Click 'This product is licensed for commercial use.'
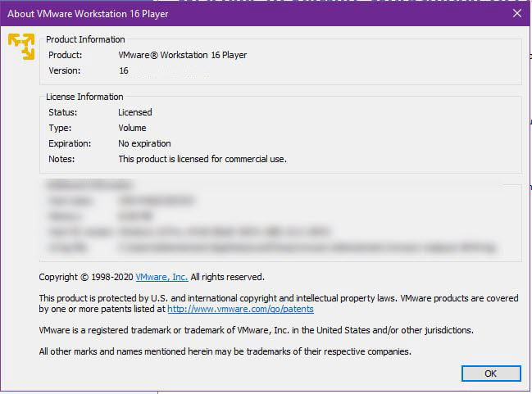The width and height of the screenshot is (532, 394). (x=202, y=159)
